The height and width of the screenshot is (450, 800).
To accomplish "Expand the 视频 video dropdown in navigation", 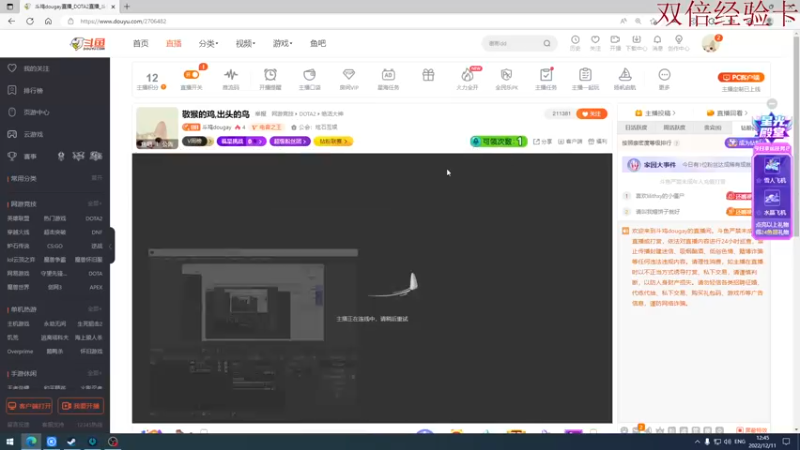I will pyautogui.click(x=245, y=43).
